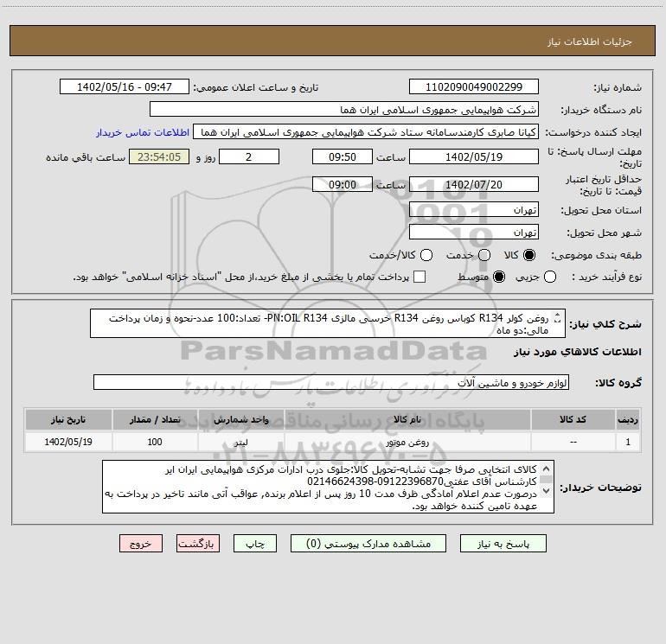Click the request creator field کیانا صابری
The height and width of the screenshot is (644, 666).
(x=366, y=132)
